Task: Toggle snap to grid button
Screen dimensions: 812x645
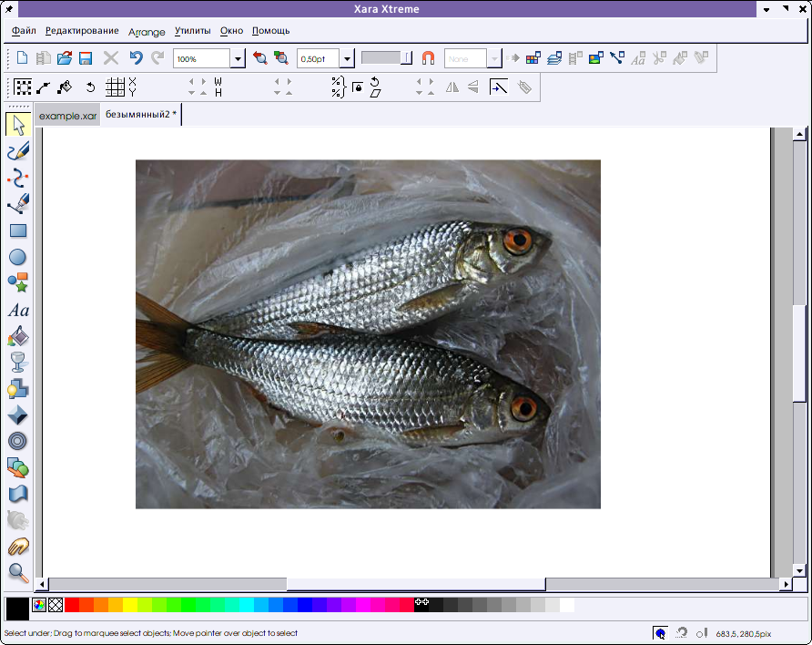Action: 115,87
